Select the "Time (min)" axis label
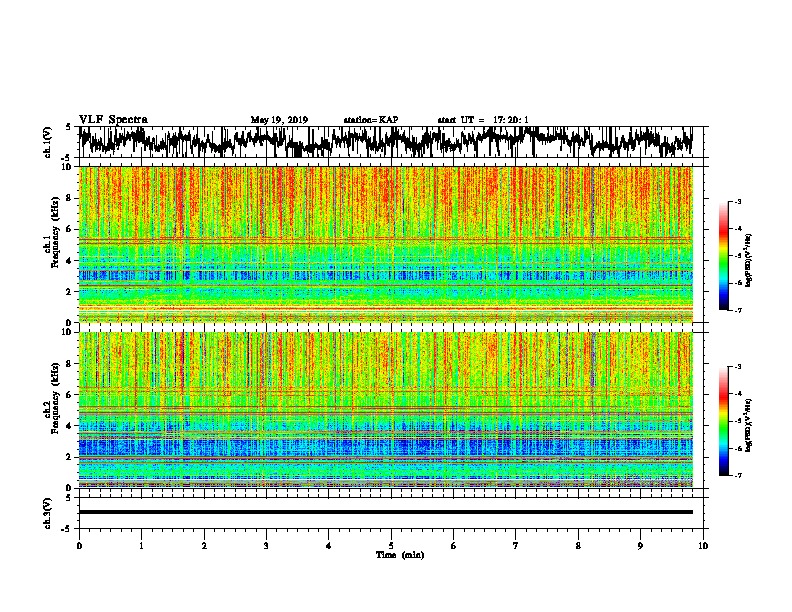 (400, 555)
